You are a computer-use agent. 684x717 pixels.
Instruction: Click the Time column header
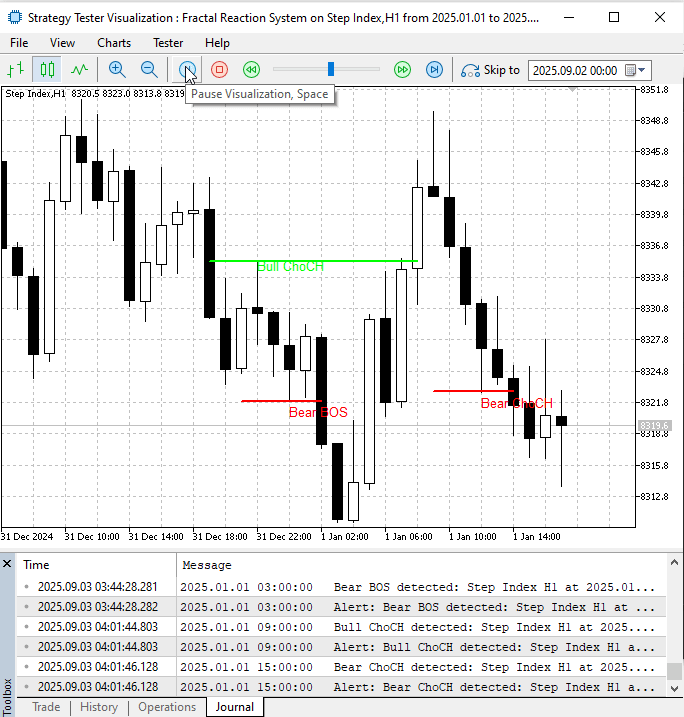(96, 565)
